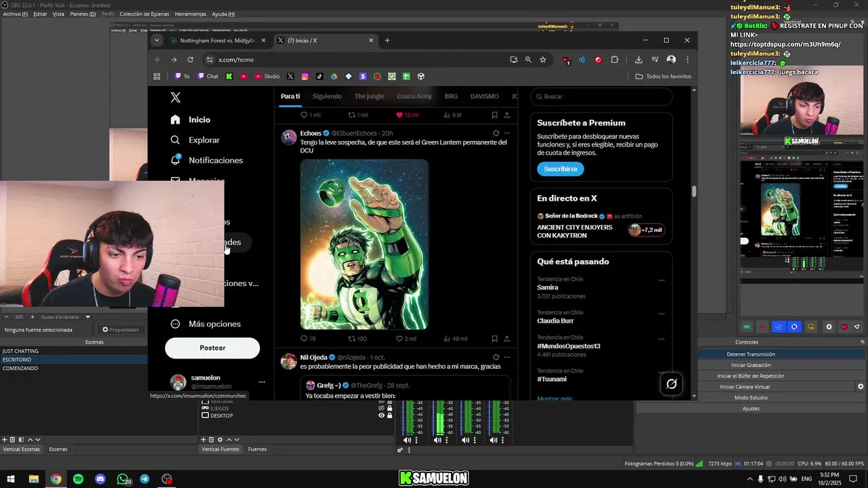This screenshot has width=868, height=488.
Task: Bookmark the Echoes Green Lantern post
Action: [494, 338]
